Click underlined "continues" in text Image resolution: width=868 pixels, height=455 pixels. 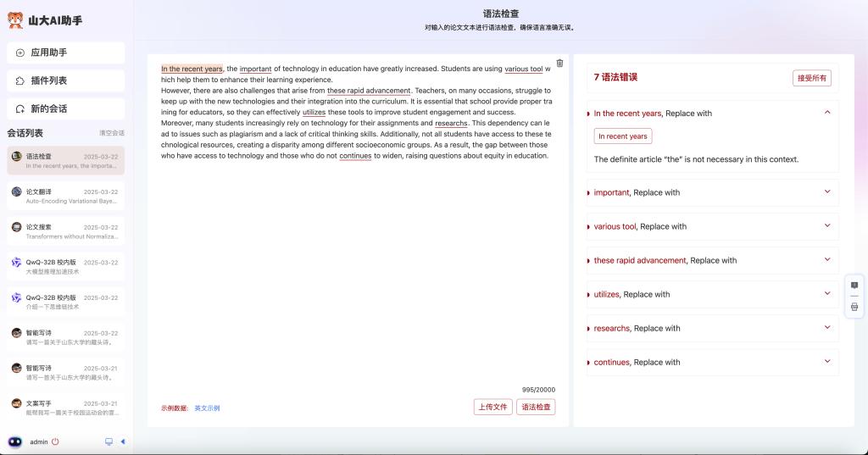click(x=355, y=156)
